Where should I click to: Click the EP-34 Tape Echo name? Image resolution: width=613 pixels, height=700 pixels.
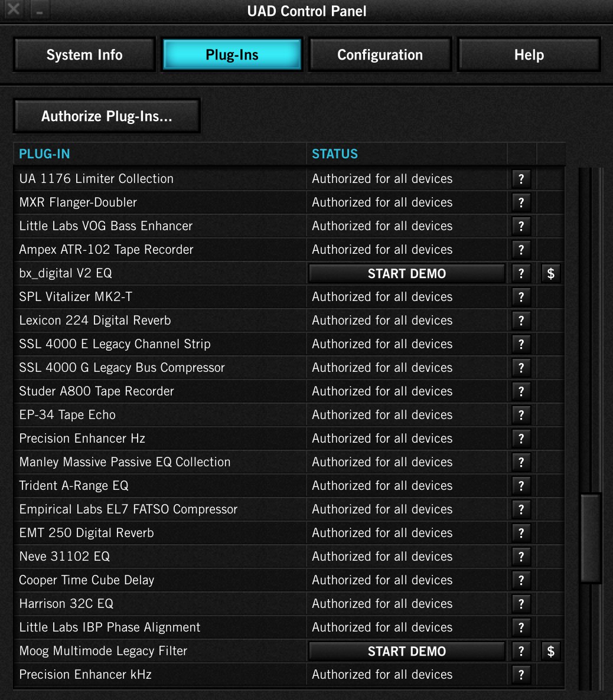click(x=67, y=415)
